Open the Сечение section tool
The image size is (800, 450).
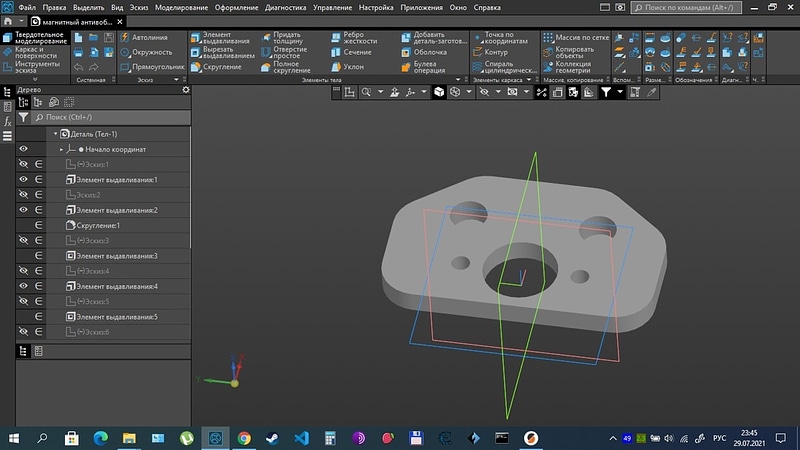[351, 52]
